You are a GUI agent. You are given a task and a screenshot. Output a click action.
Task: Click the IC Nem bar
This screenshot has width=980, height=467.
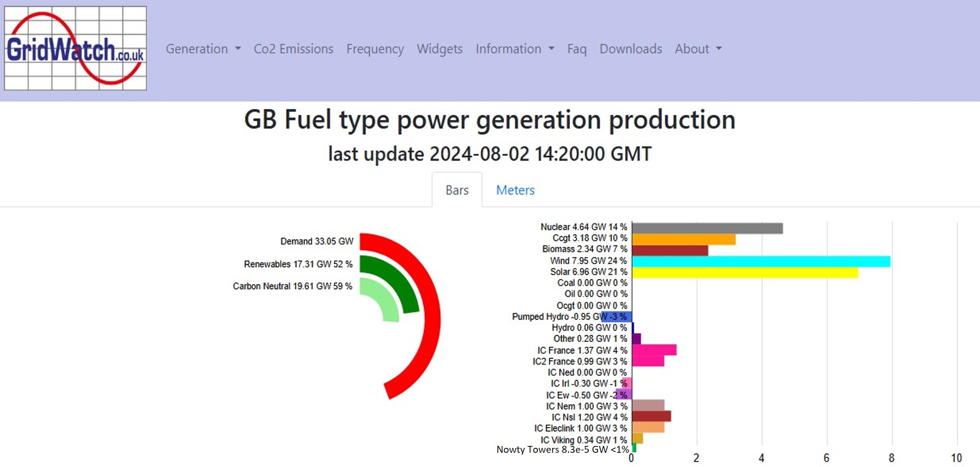[648, 406]
